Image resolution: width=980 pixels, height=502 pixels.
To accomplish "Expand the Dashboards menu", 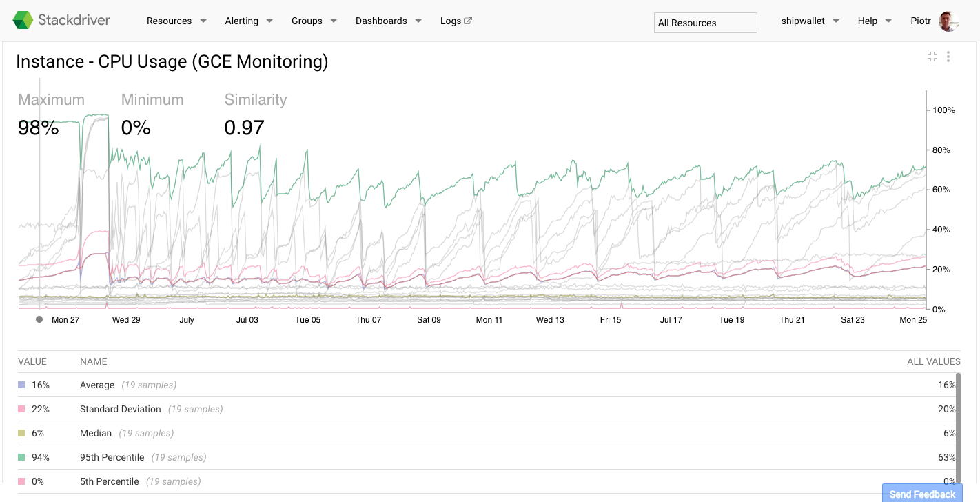I will (x=389, y=21).
